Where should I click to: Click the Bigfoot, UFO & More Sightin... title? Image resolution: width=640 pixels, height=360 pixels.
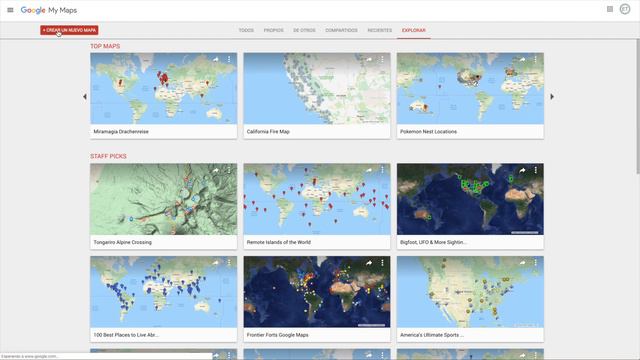[433, 242]
